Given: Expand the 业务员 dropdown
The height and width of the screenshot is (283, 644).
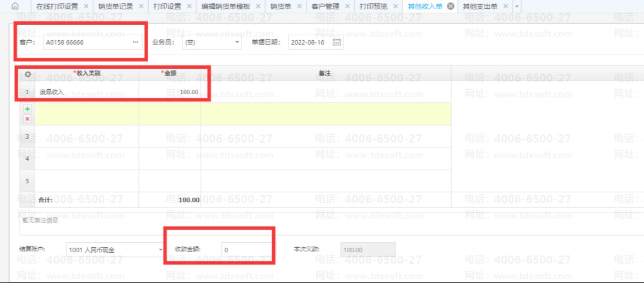Looking at the screenshot, I should [237, 42].
